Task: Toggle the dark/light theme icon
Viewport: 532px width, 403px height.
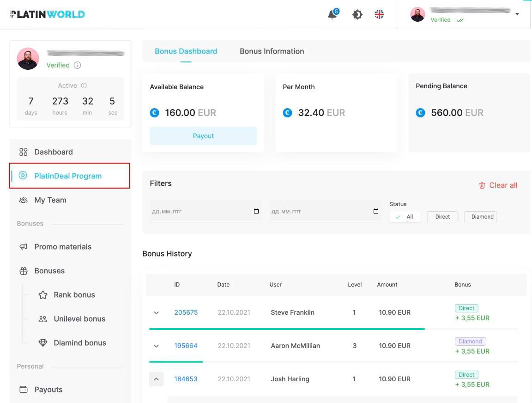Action: click(357, 15)
